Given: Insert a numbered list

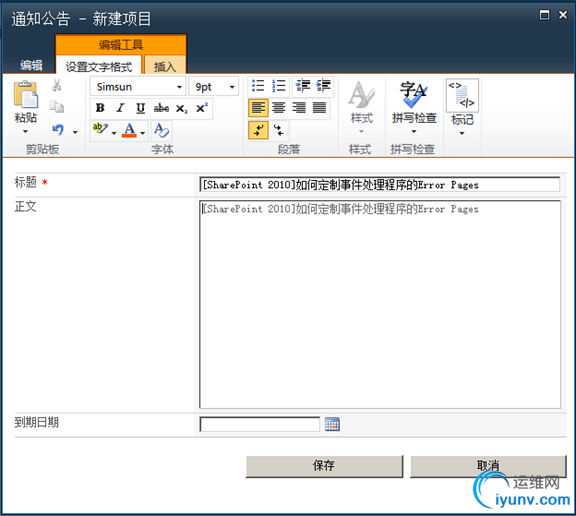Looking at the screenshot, I should coord(279,86).
